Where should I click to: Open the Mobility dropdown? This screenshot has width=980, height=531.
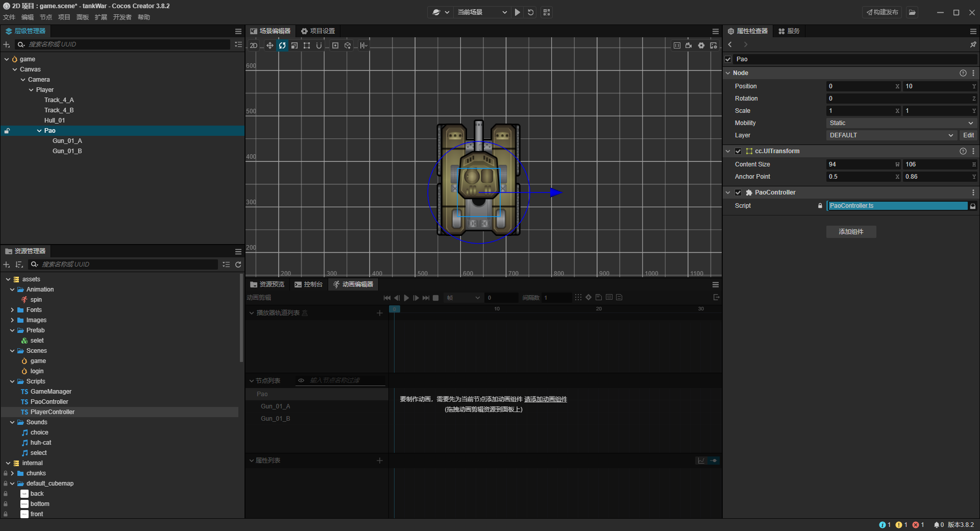pyautogui.click(x=901, y=123)
